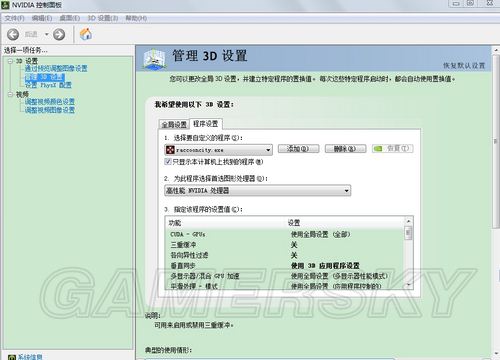Open back history dropdown arrow beside 后退
Screen dimensions: 500x360
47,34
